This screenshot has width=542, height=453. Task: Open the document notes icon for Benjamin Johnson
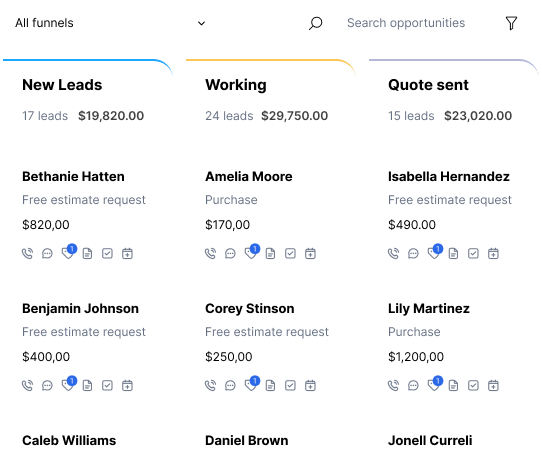[x=87, y=386]
